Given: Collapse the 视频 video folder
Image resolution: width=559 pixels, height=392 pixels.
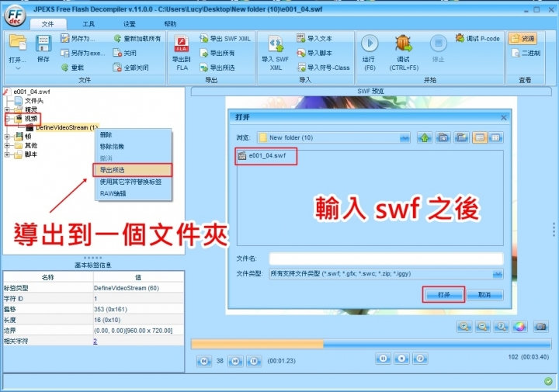Looking at the screenshot, I should coord(7,119).
